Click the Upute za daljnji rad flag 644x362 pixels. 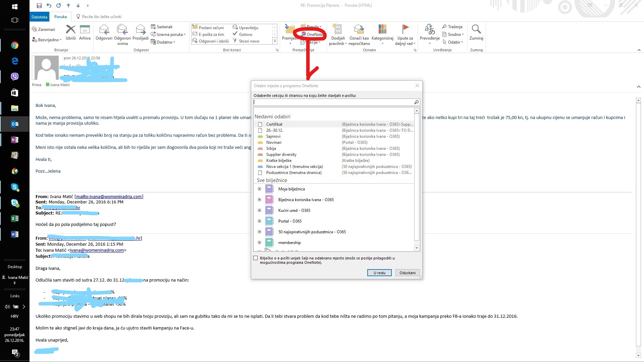pyautogui.click(x=405, y=29)
